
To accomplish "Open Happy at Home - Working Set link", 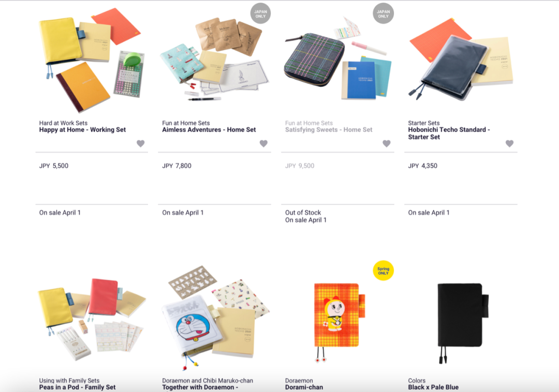I will point(82,130).
